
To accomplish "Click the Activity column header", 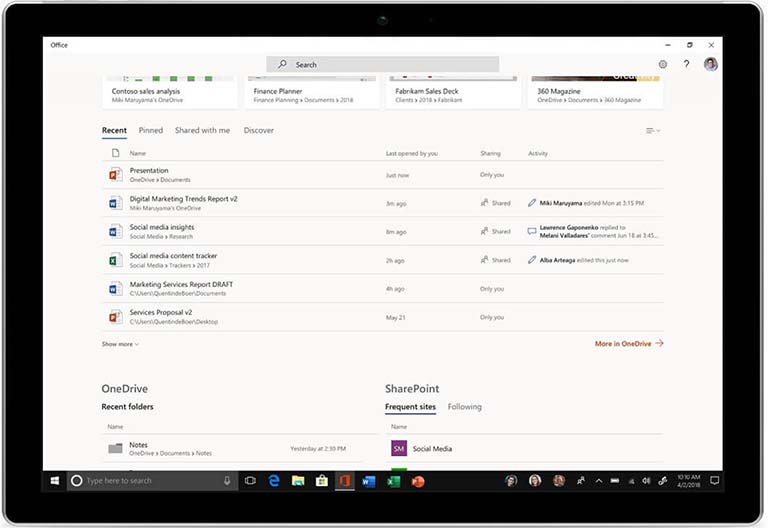I will (x=538, y=153).
